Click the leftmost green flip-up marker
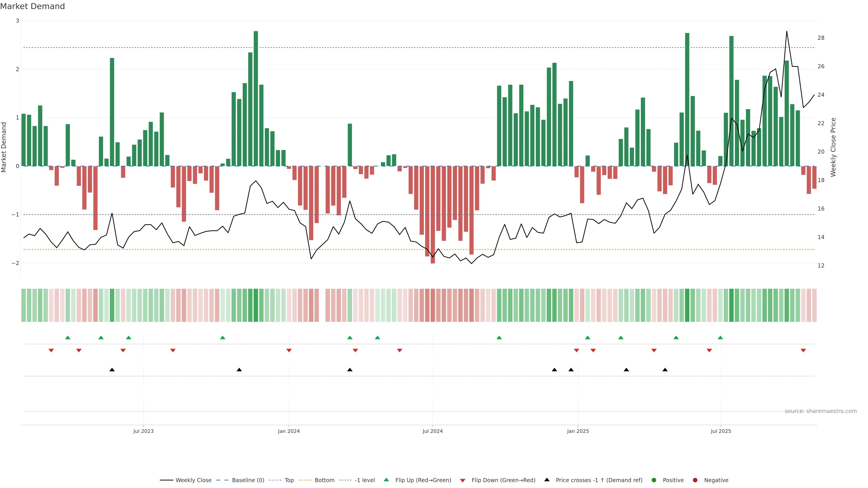The image size is (868, 488). tap(68, 338)
